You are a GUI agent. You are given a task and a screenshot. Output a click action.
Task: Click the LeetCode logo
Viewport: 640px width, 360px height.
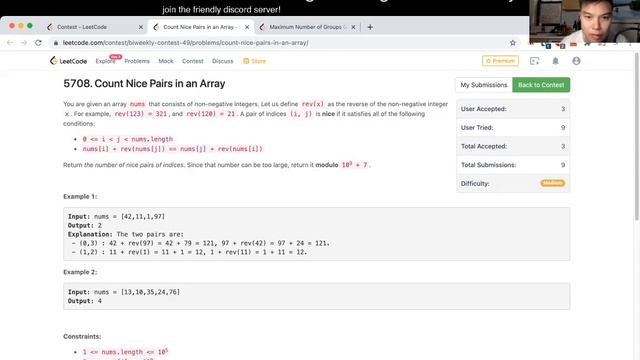point(69,61)
